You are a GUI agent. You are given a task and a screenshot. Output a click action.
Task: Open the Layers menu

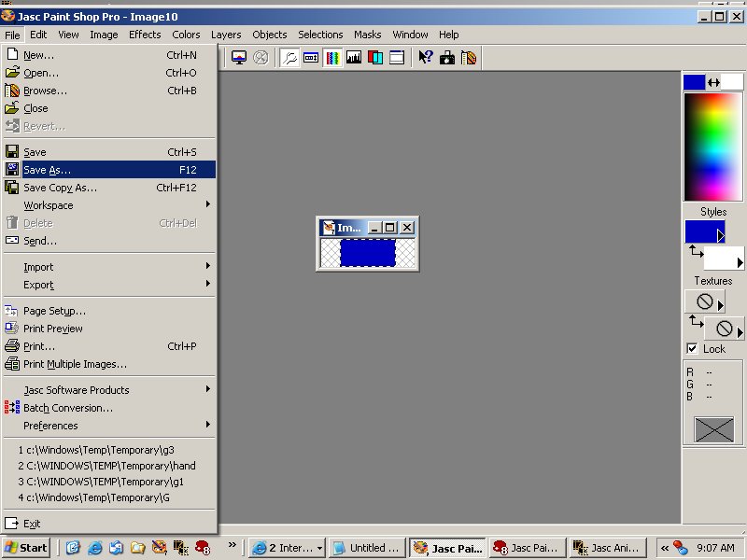(226, 35)
